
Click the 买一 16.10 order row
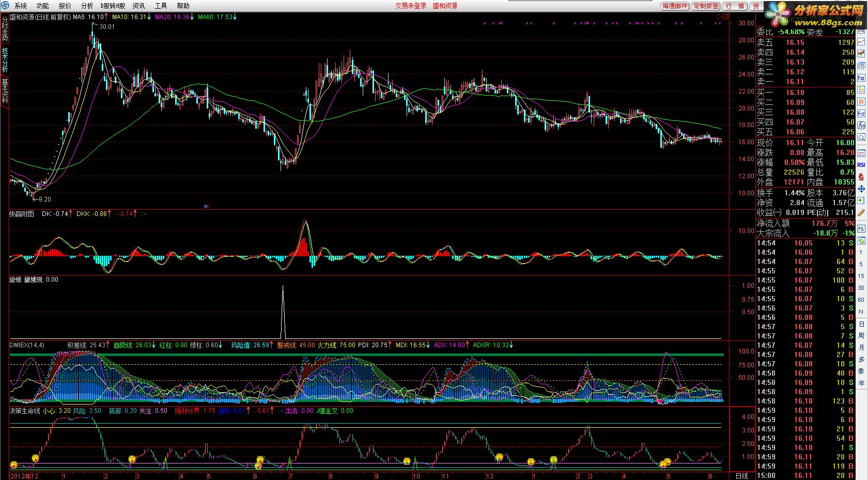pos(805,92)
